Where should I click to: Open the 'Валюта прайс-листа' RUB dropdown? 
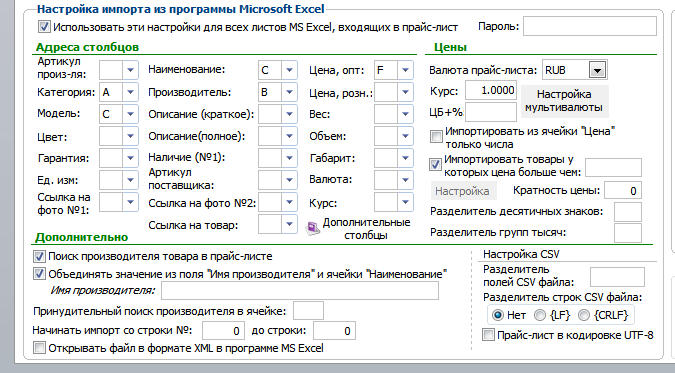(598, 70)
